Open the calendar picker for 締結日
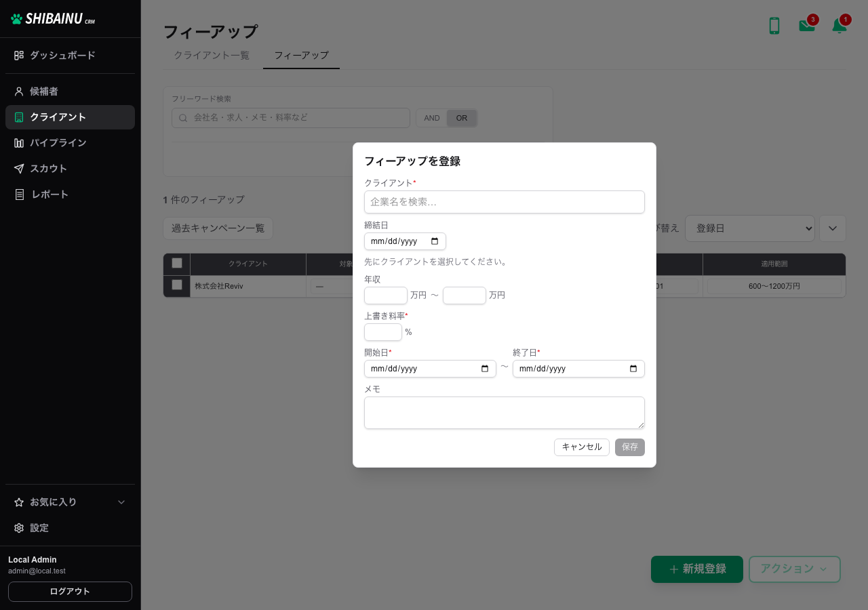 coord(435,241)
